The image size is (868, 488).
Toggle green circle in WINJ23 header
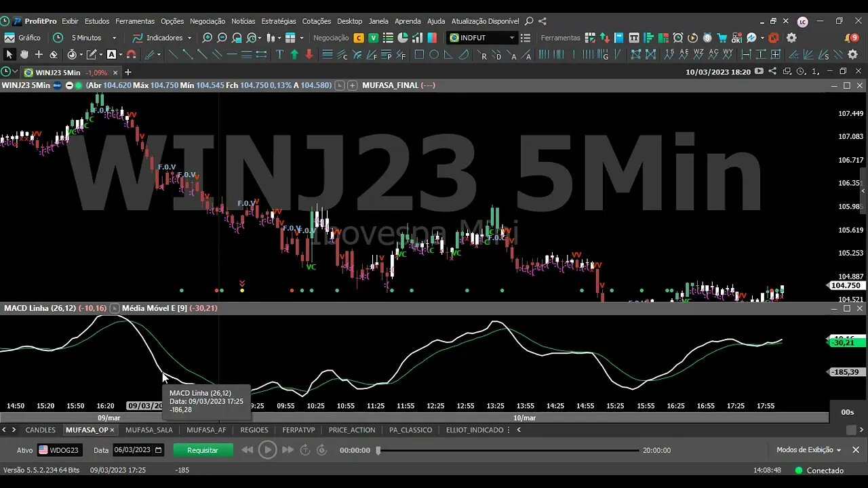(x=79, y=85)
